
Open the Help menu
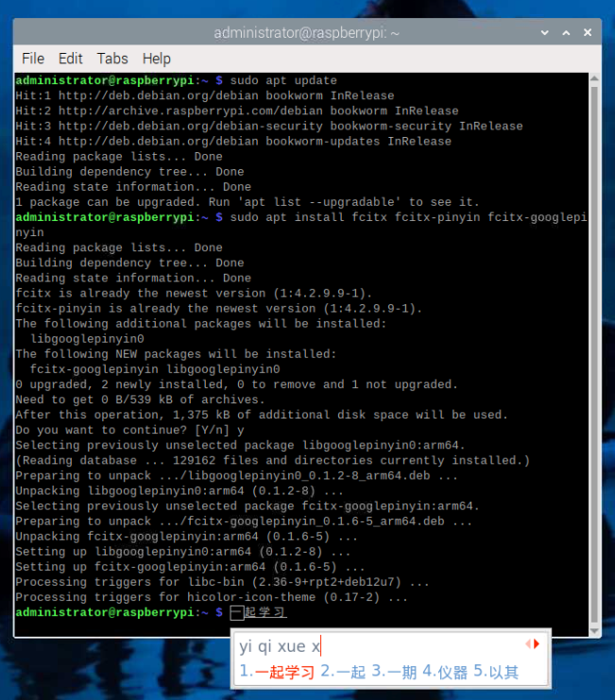pyautogui.click(x=157, y=59)
